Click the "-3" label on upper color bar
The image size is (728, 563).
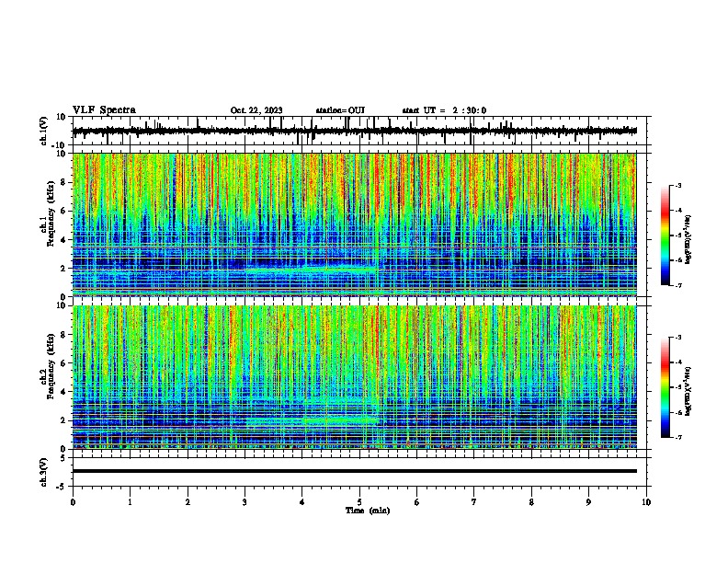(x=677, y=185)
